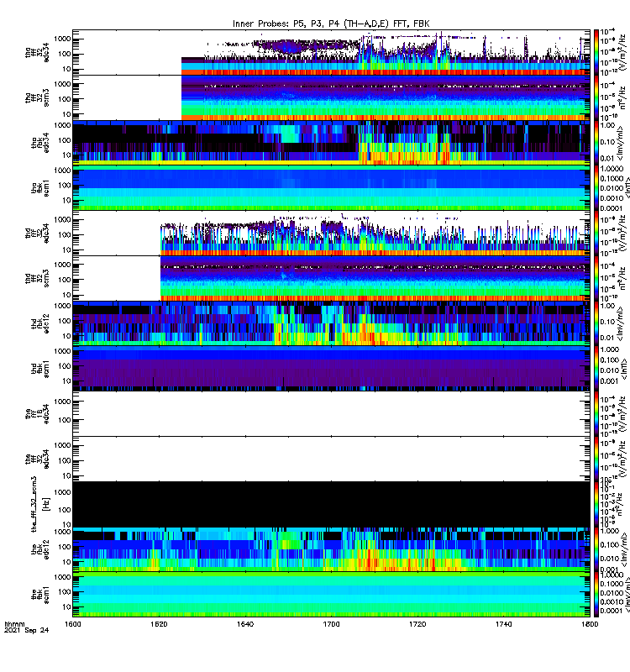The image size is (630, 672).
Task: Click the 1640 time axis label
Action: pyautogui.click(x=245, y=624)
